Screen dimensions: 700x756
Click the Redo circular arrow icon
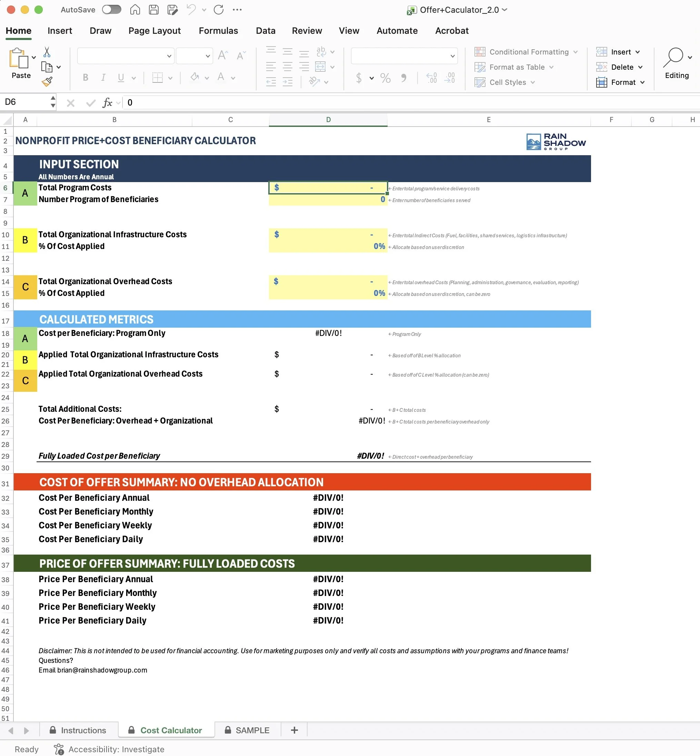(x=219, y=9)
